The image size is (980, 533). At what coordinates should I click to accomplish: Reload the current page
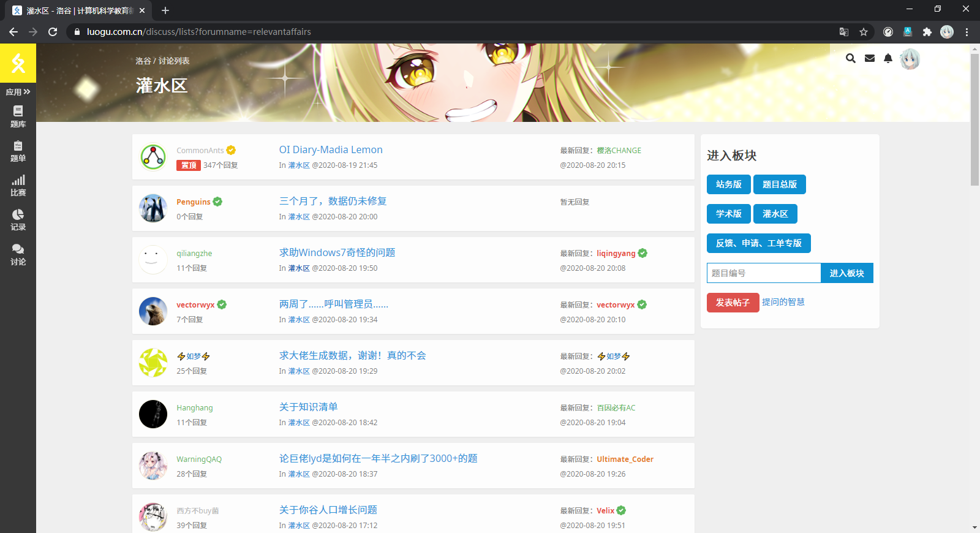coord(53,32)
